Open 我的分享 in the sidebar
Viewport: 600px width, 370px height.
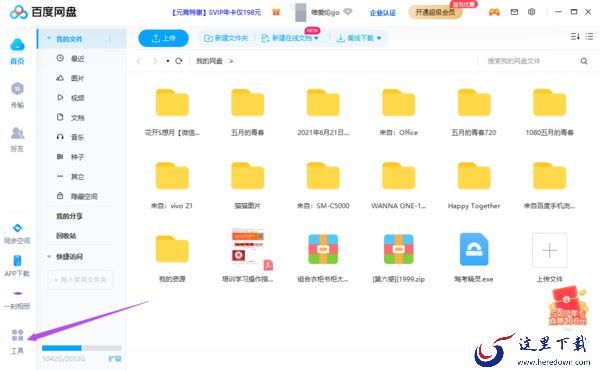coord(69,216)
